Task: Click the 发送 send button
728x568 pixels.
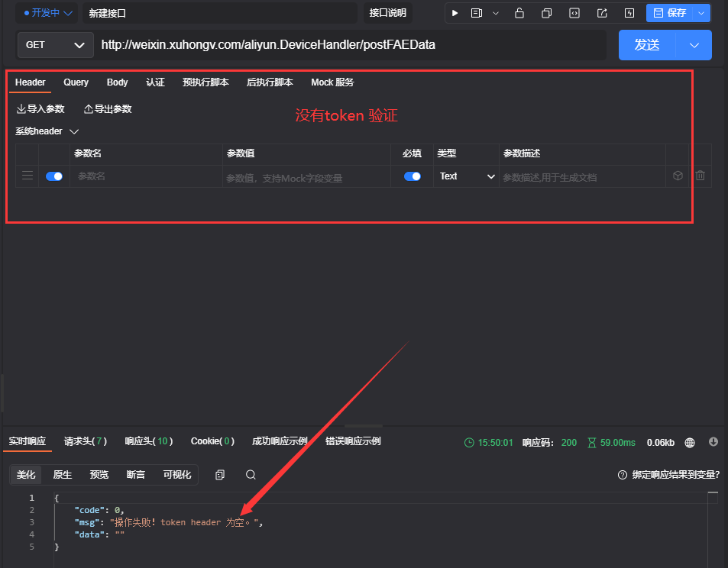Action: click(646, 45)
